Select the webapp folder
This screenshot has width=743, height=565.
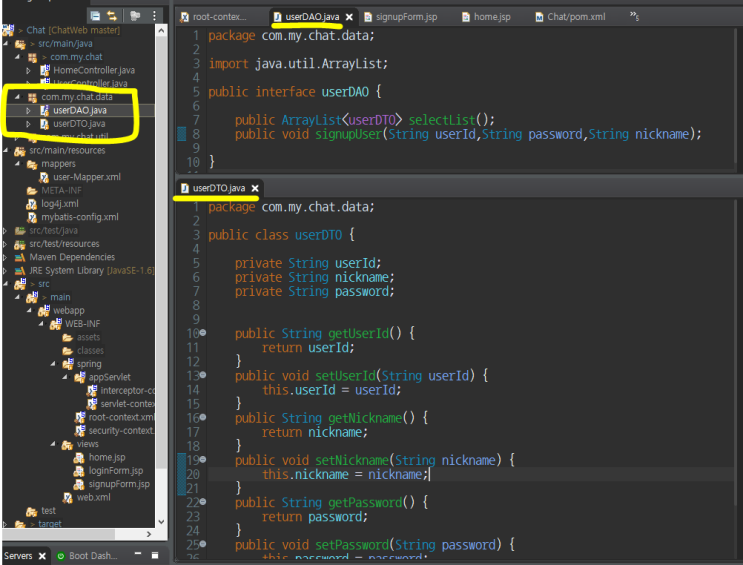[x=69, y=310]
